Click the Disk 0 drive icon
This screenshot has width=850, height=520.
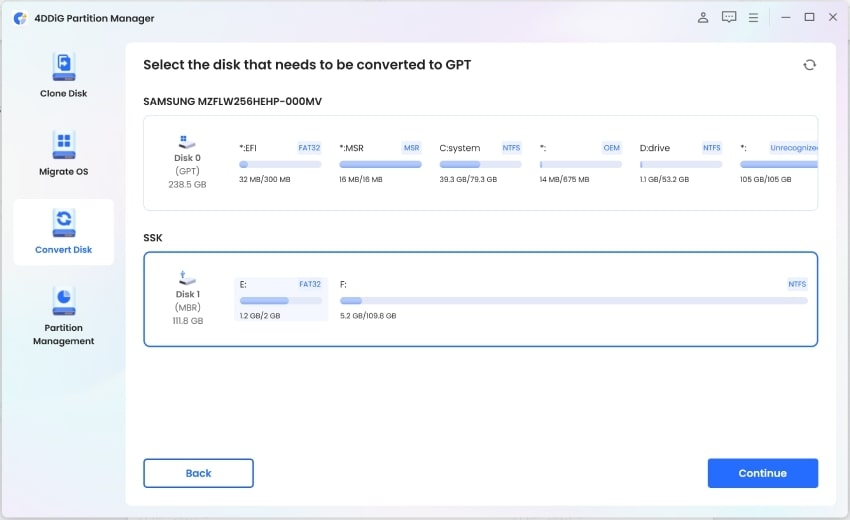click(x=187, y=142)
